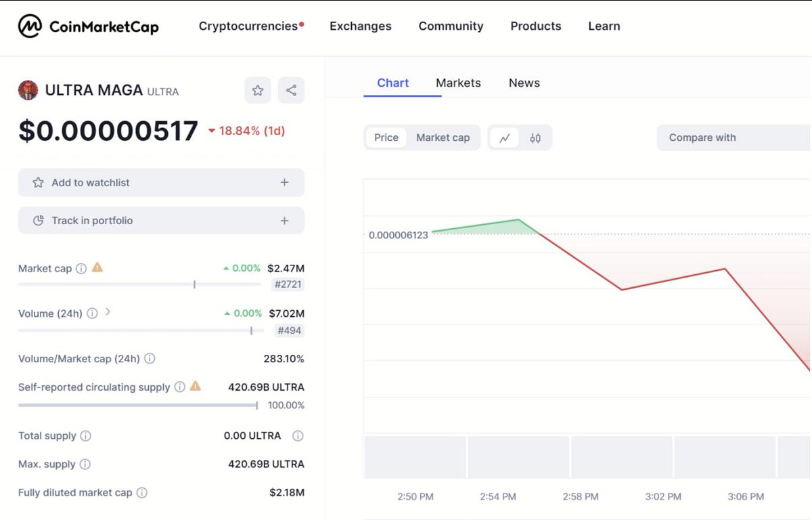Open Total supply label info icon
This screenshot has width=812, height=520.
[x=85, y=436]
